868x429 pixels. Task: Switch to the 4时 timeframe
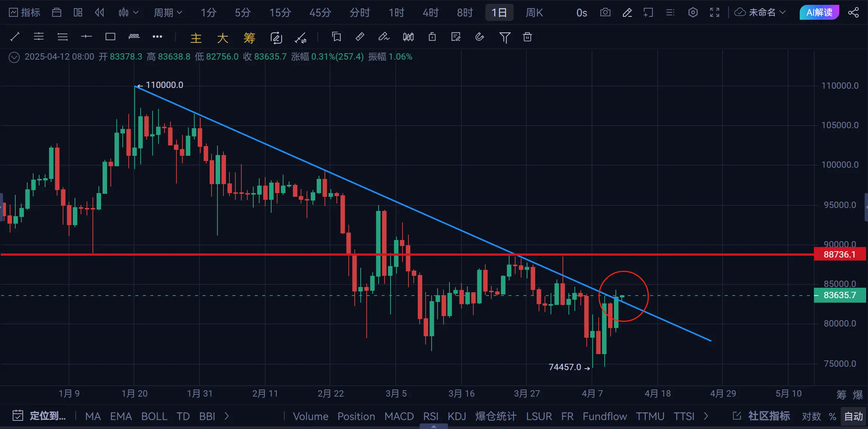(430, 13)
